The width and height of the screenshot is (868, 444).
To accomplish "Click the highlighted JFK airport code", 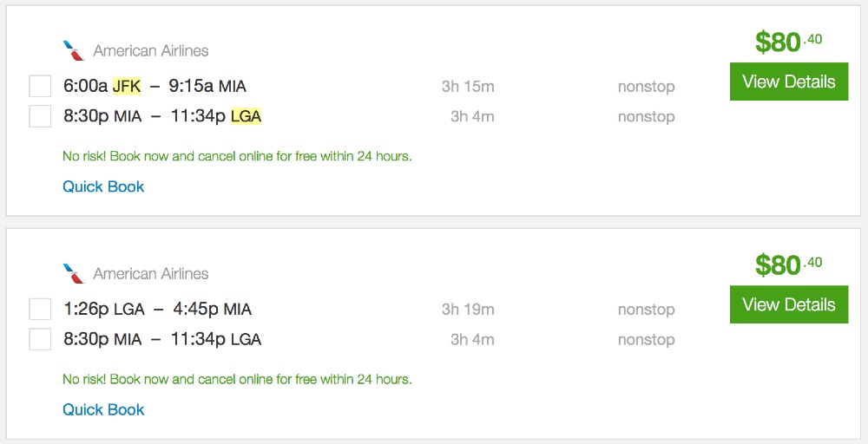I will [127, 87].
